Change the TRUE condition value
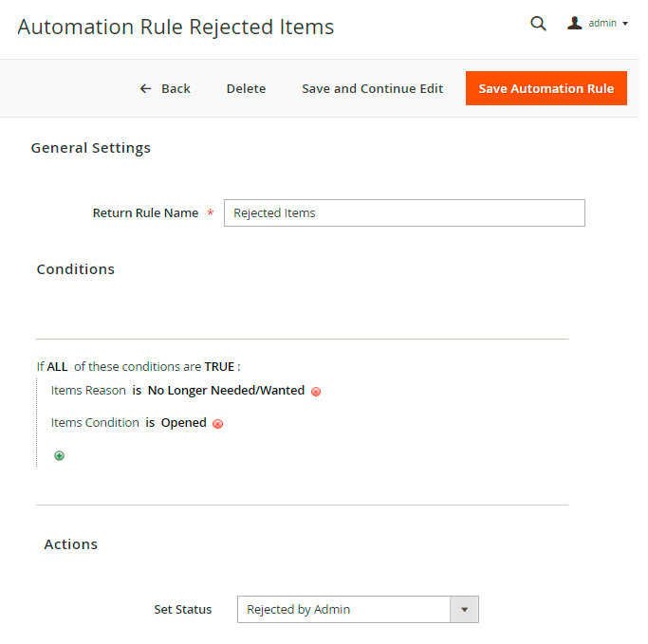Viewport: 648px width, 644px height. point(219,366)
